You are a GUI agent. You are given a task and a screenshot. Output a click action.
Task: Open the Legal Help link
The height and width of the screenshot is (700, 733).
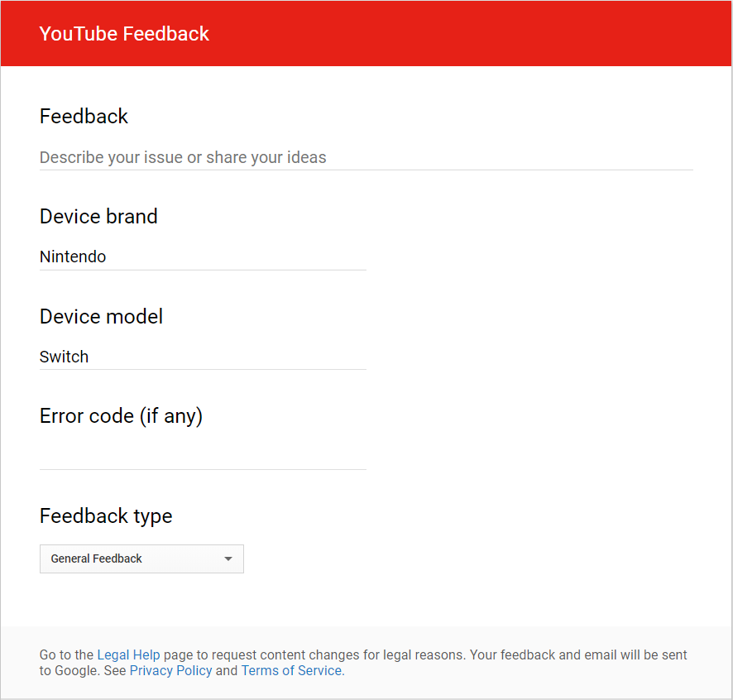[128, 654]
